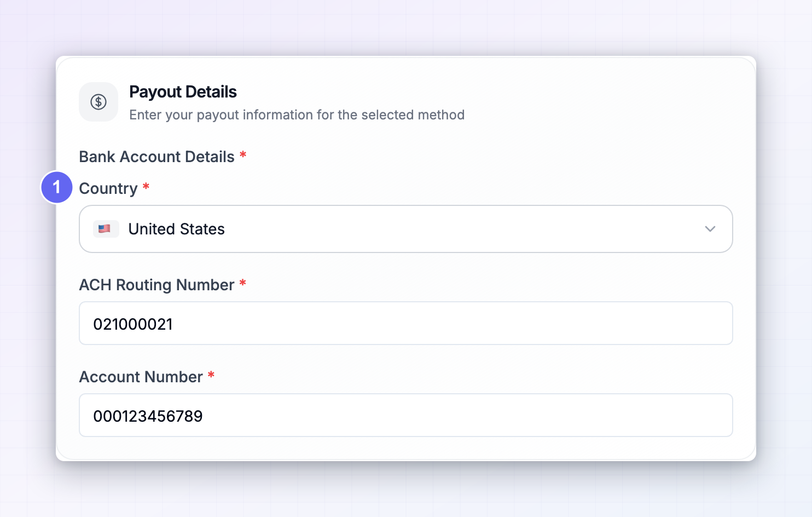Click the United States text in selector
Image resolution: width=812 pixels, height=517 pixels.
[x=176, y=229]
